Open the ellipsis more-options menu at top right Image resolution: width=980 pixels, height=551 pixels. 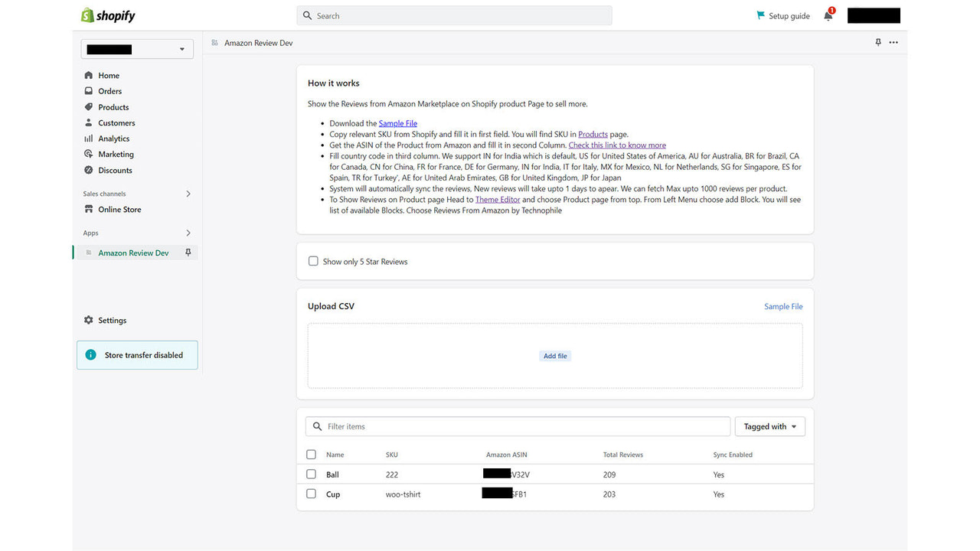coord(893,43)
